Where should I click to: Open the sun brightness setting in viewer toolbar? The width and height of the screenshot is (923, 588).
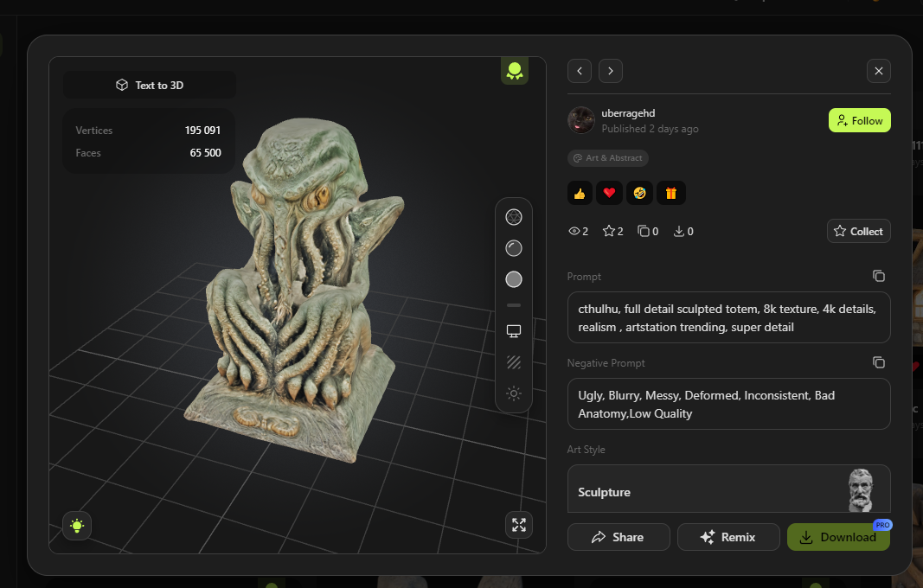pos(514,393)
